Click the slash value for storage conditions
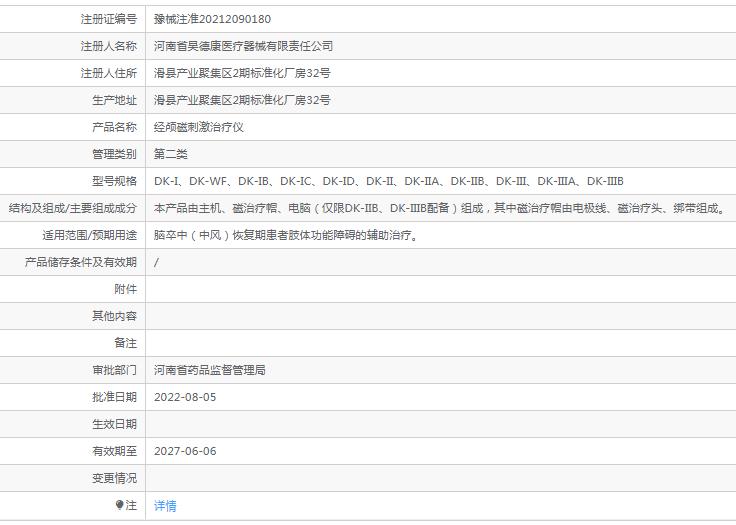The height and width of the screenshot is (525, 736). click(x=156, y=262)
